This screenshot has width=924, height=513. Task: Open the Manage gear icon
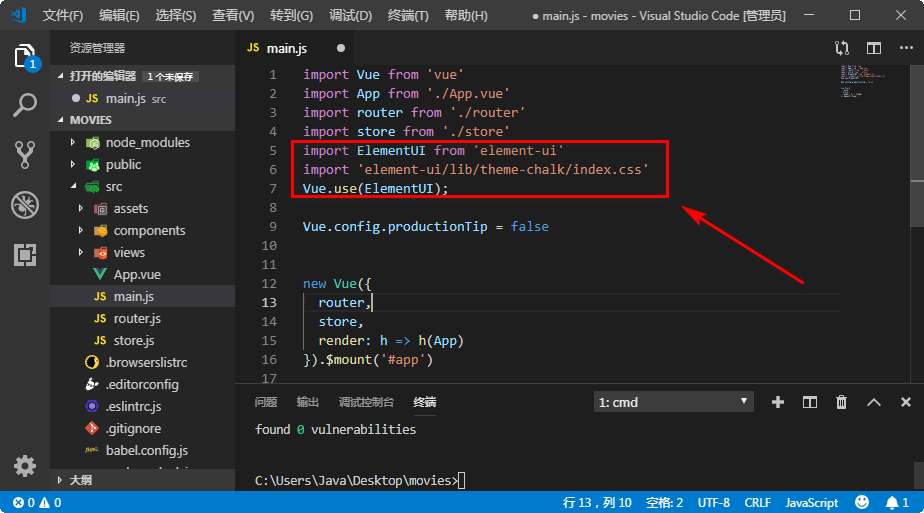(25, 466)
